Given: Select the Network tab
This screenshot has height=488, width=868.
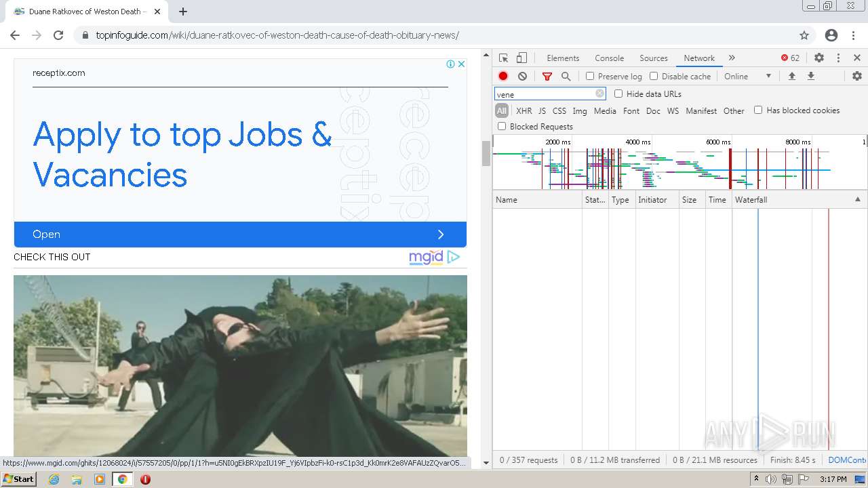Looking at the screenshot, I should tap(699, 58).
